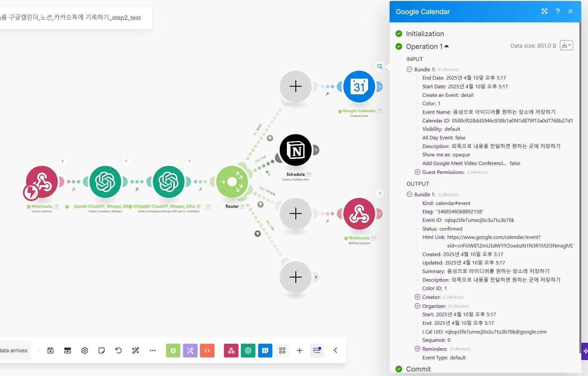Open the three-dots more menu in toolbar

click(x=153, y=350)
